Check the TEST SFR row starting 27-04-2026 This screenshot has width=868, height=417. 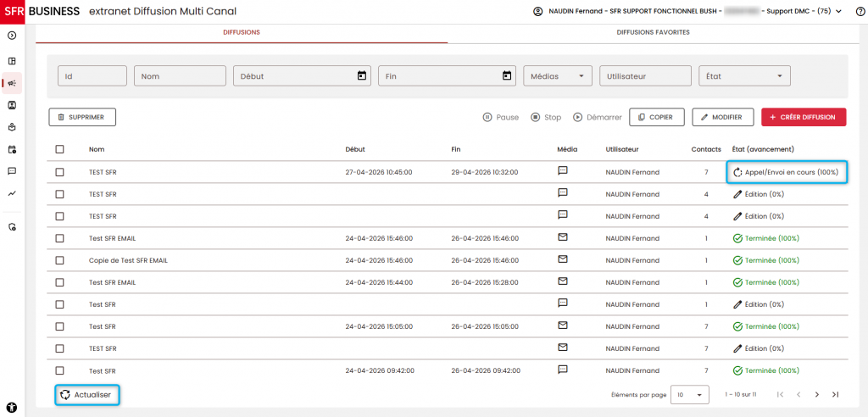[x=60, y=172]
